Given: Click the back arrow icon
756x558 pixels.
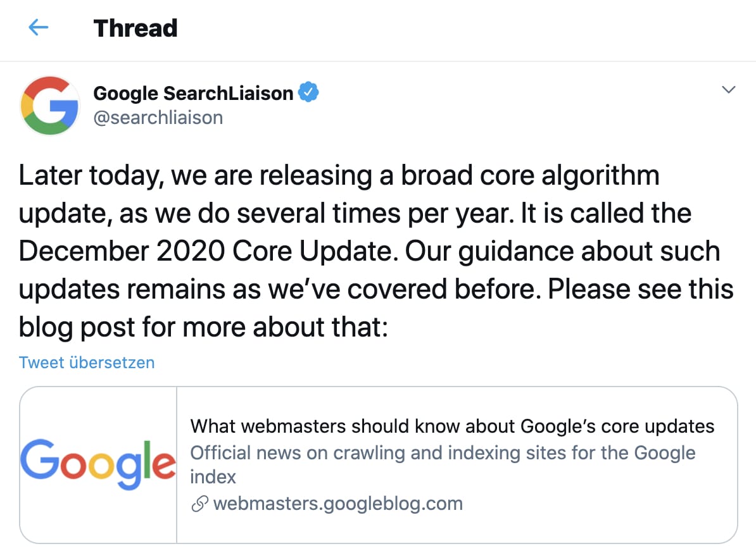Looking at the screenshot, I should (x=39, y=28).
